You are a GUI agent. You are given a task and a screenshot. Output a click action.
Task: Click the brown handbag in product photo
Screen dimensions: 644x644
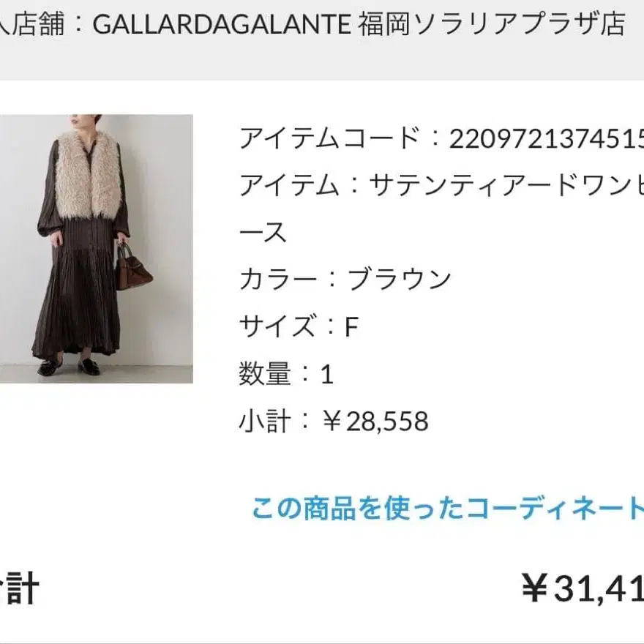(133, 267)
